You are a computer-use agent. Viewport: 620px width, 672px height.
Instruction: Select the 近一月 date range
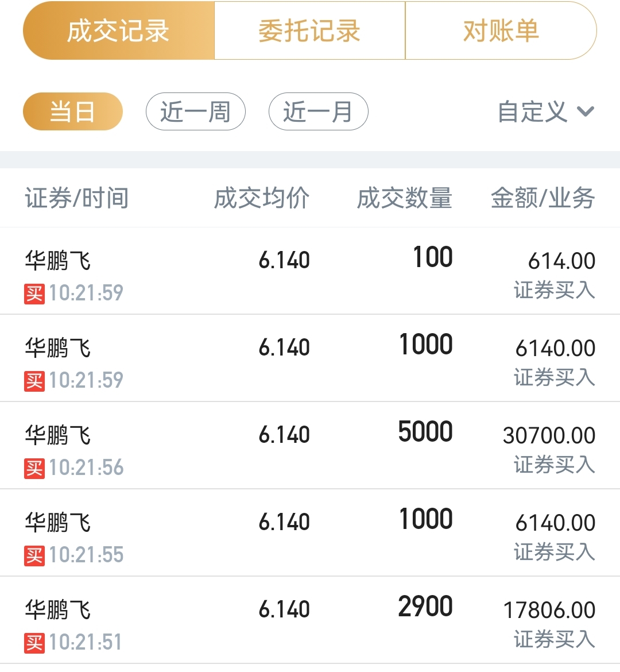[319, 111]
